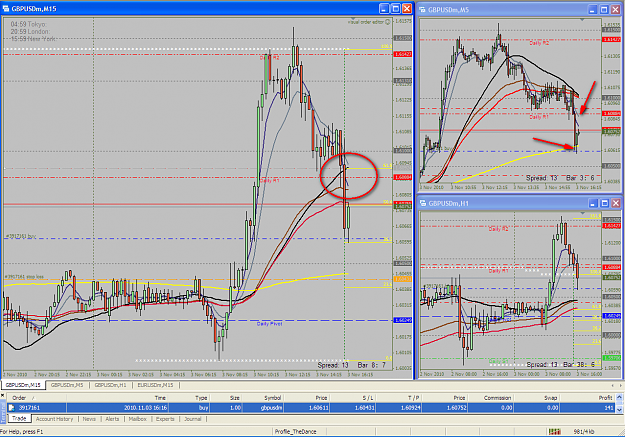625x437 pixels.
Task: Switch to the GBPUSDm,M5 chart tab
Action: pyautogui.click(x=67, y=385)
